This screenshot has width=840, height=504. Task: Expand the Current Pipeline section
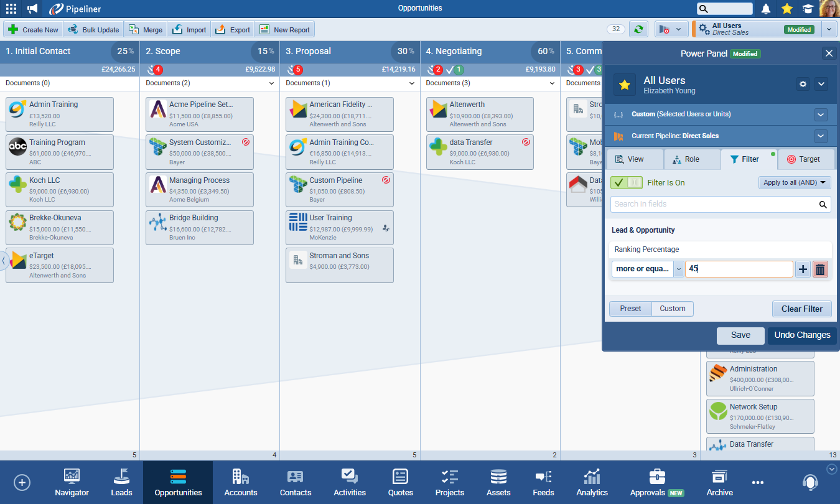(x=821, y=136)
